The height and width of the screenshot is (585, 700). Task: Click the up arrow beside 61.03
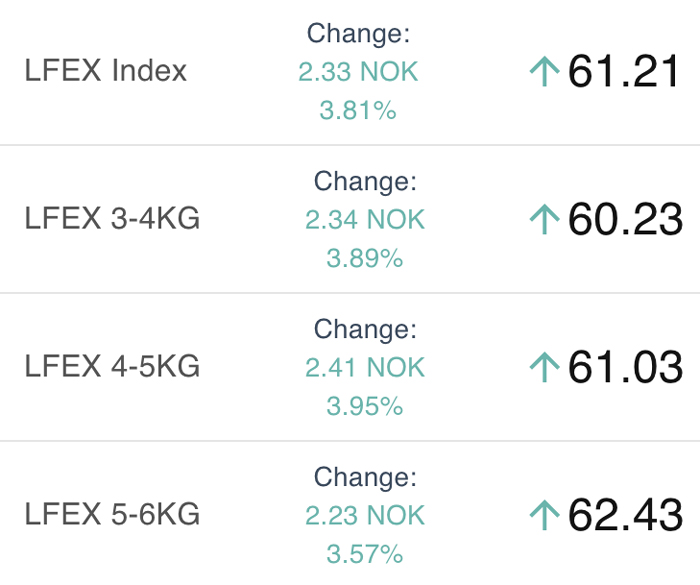pos(544,367)
